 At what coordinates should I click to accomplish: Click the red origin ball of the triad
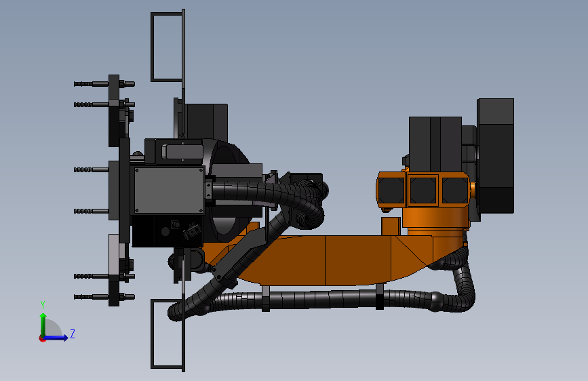tap(42, 338)
